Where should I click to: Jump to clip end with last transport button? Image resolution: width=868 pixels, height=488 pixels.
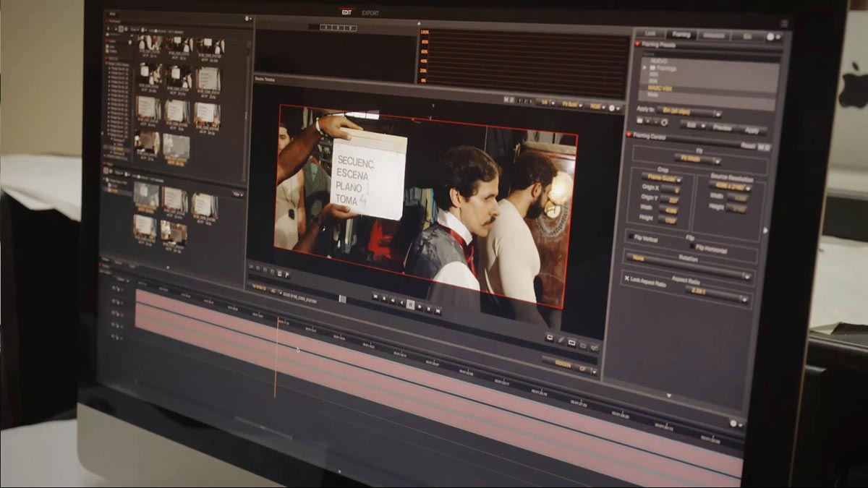pyautogui.click(x=438, y=311)
